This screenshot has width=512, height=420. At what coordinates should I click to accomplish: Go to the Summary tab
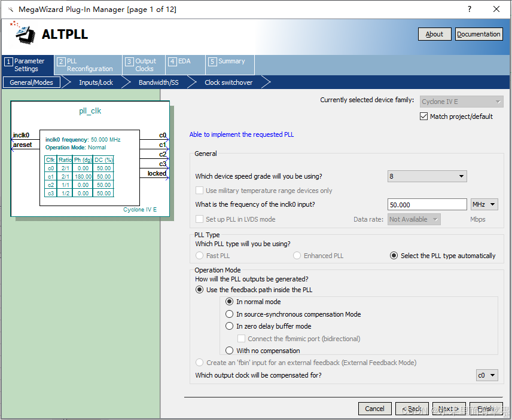click(230, 65)
